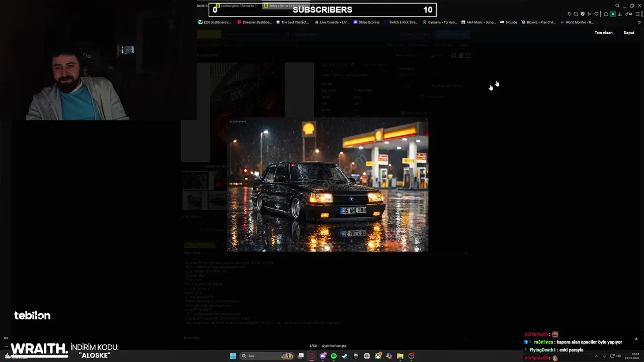Open Epic Games Launcher from the taskbar

356,356
